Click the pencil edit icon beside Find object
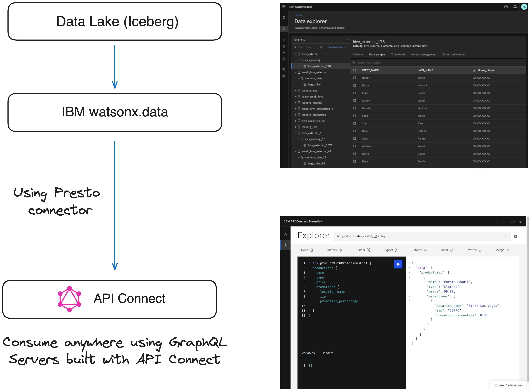The image size is (532, 392). coord(321,47)
